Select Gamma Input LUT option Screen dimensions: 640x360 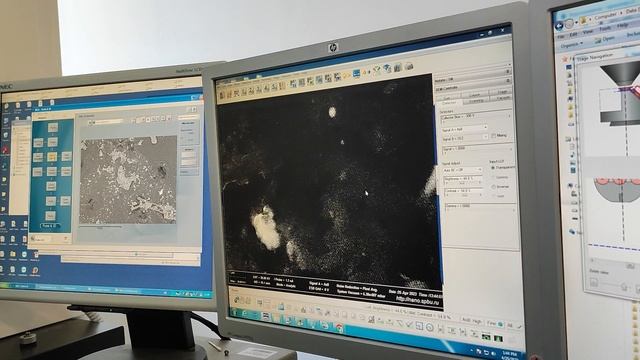[x=493, y=177]
